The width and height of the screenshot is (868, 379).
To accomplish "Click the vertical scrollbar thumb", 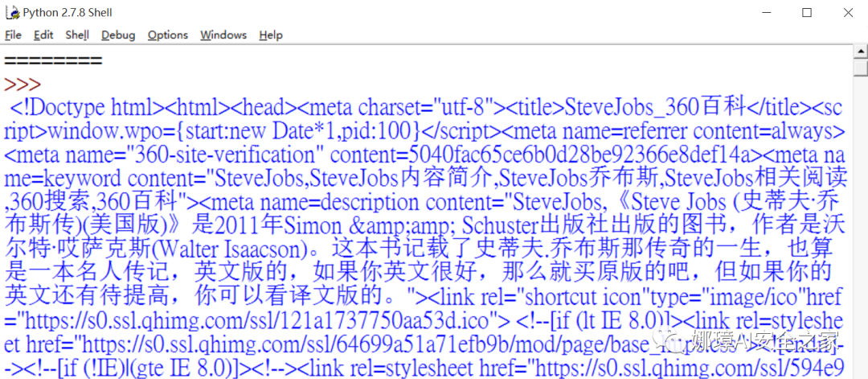I will click(x=862, y=68).
